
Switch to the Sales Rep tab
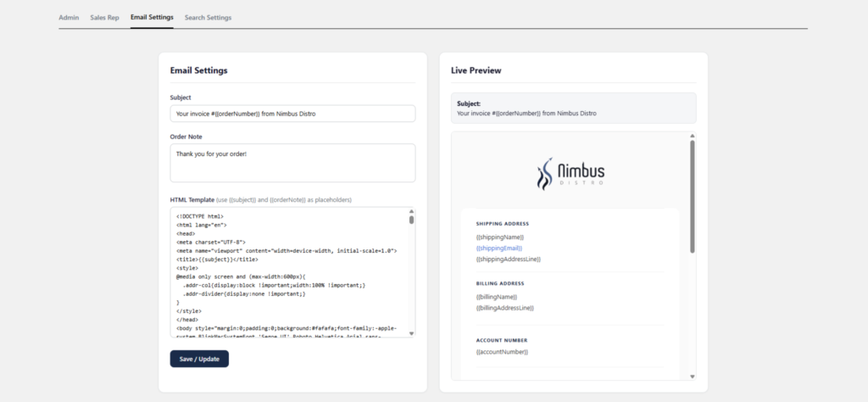point(104,18)
